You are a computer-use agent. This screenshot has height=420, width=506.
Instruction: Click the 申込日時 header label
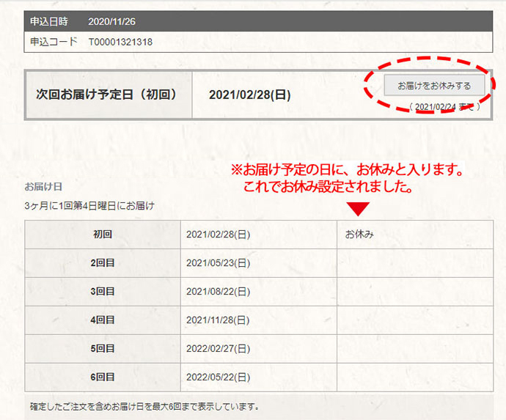[x=49, y=21]
